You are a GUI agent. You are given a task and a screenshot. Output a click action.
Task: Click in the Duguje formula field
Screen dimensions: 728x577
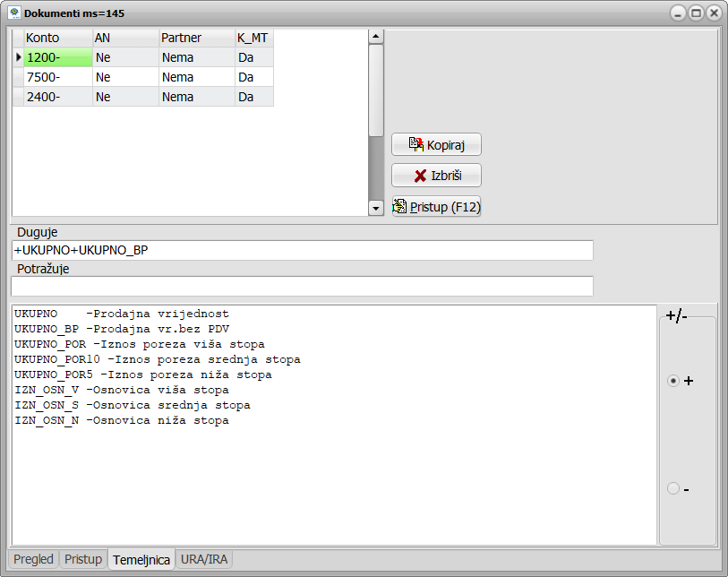[x=302, y=250]
